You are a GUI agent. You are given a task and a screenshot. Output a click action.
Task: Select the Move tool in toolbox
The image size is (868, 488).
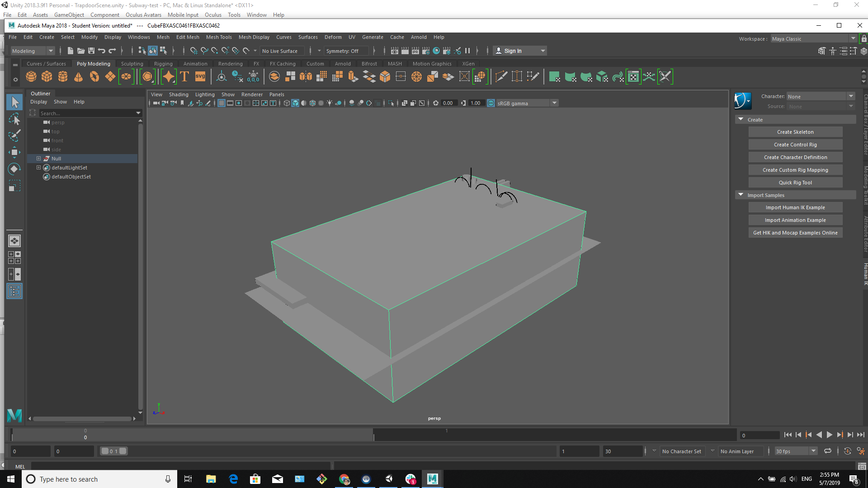14,152
